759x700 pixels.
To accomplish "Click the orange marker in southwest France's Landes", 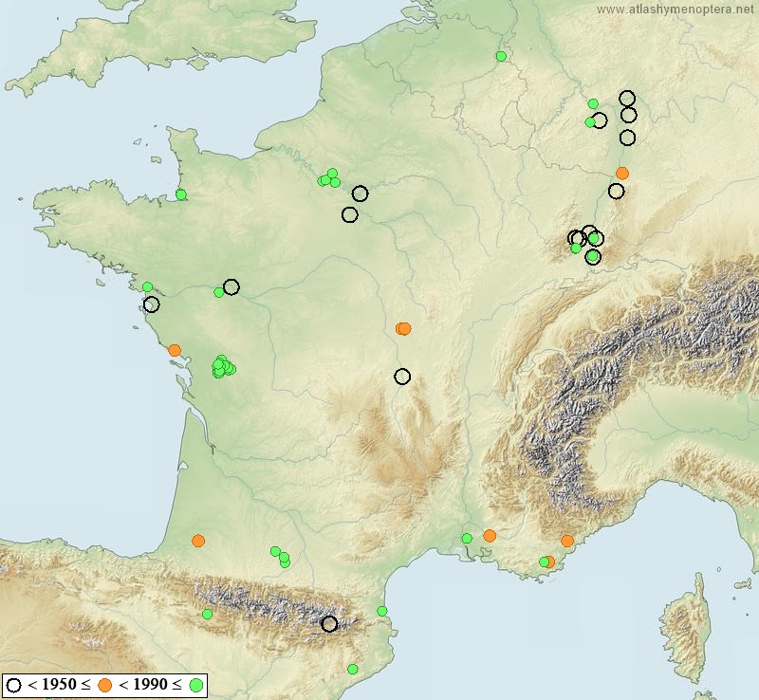I will pos(198,541).
